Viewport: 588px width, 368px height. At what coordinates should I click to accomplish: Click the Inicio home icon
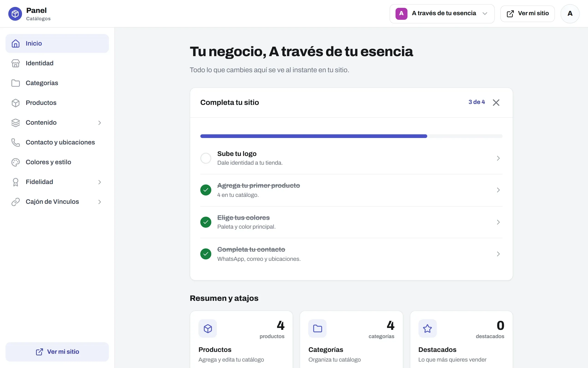point(16,43)
